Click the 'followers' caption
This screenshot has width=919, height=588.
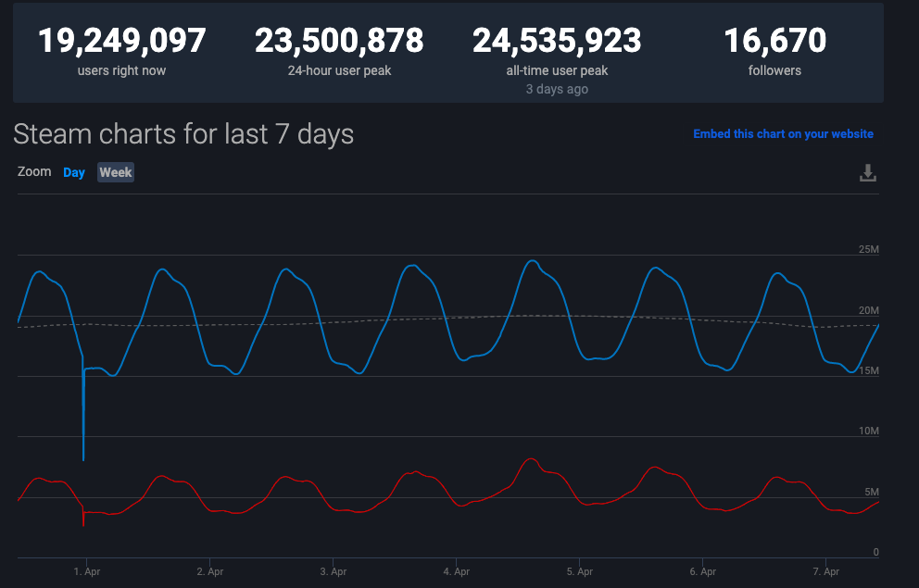tap(774, 71)
